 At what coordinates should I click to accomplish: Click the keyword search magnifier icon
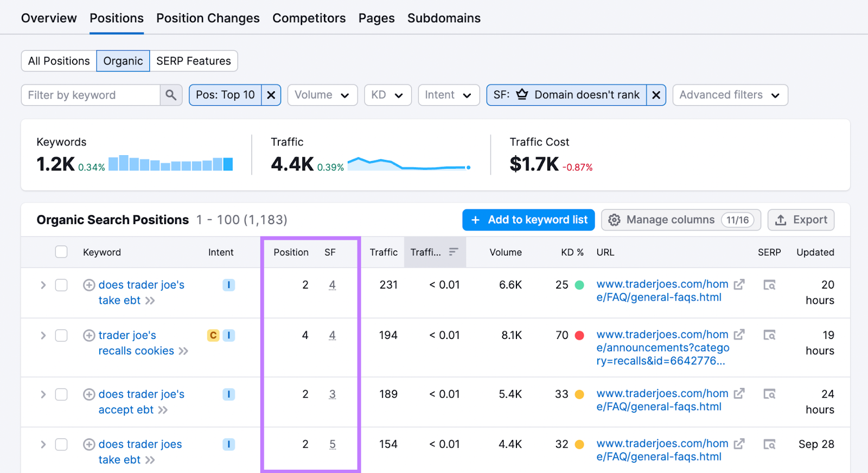point(171,95)
